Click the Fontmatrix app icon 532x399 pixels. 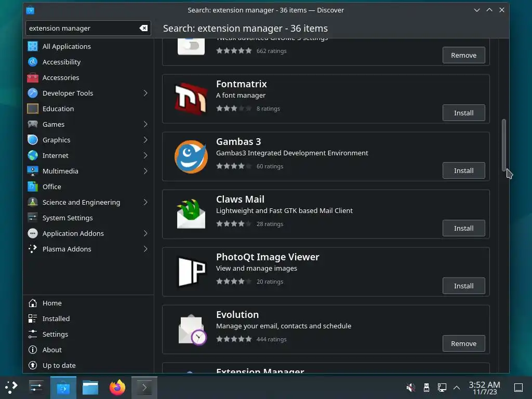tap(191, 99)
